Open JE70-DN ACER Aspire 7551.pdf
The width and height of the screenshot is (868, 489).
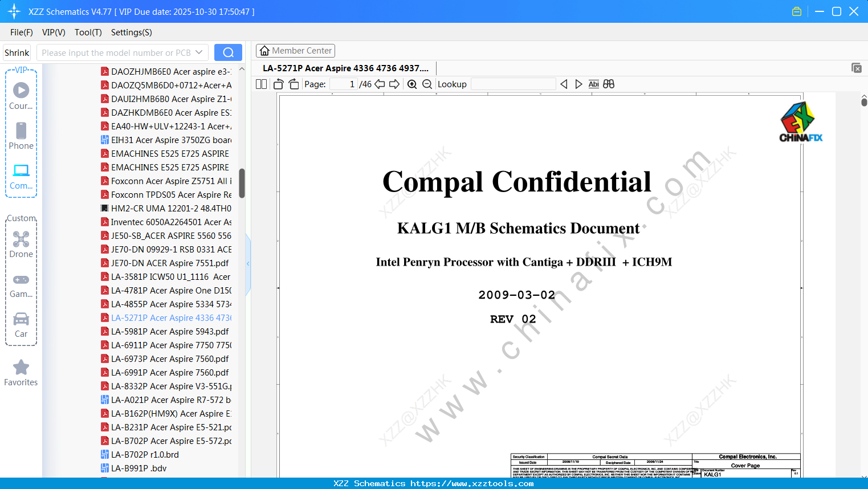[x=166, y=263]
